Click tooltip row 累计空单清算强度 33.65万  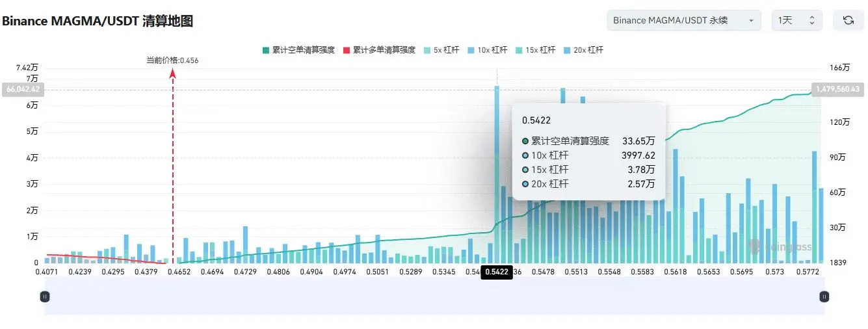click(588, 140)
